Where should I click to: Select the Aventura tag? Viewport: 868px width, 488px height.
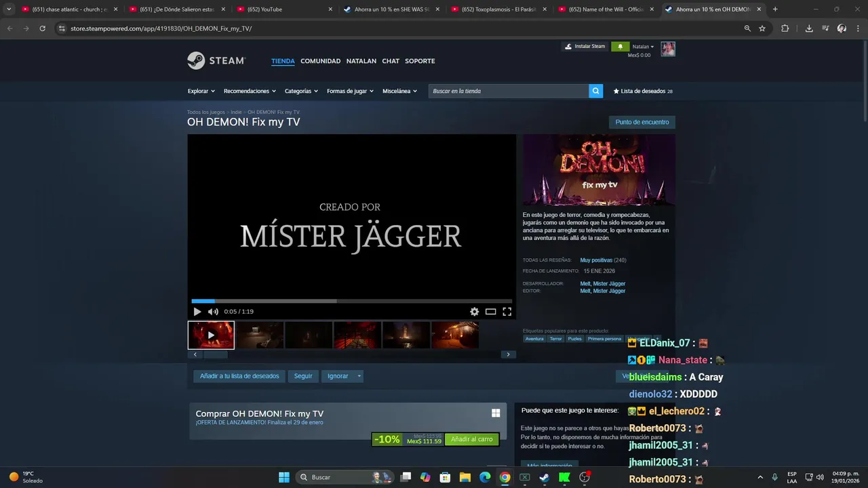(534, 339)
